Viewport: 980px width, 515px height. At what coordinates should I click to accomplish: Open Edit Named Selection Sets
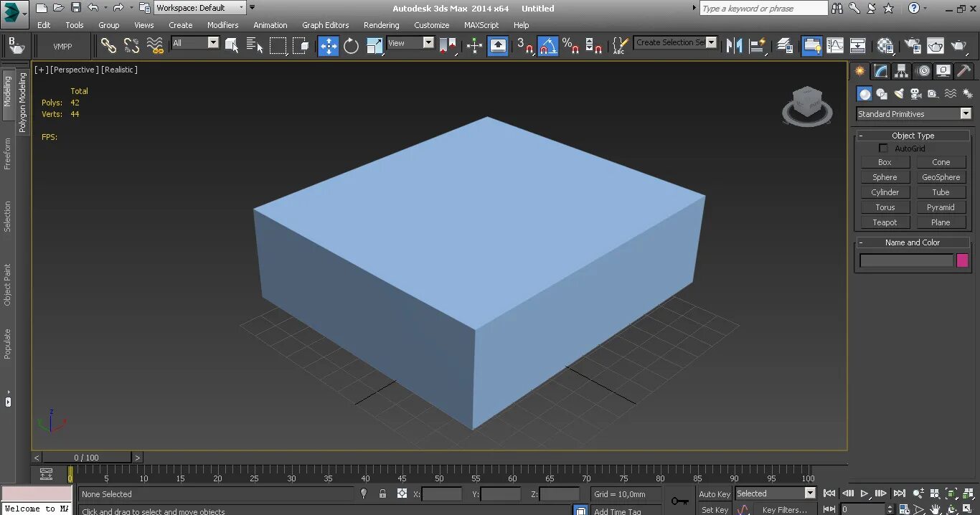(x=621, y=46)
